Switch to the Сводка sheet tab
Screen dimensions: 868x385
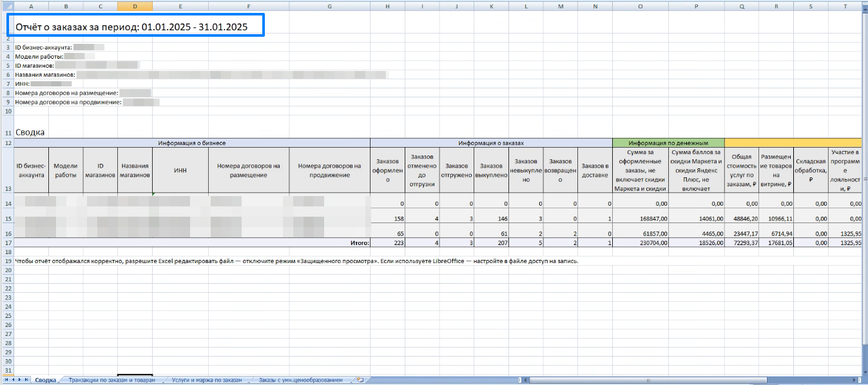tap(45, 380)
